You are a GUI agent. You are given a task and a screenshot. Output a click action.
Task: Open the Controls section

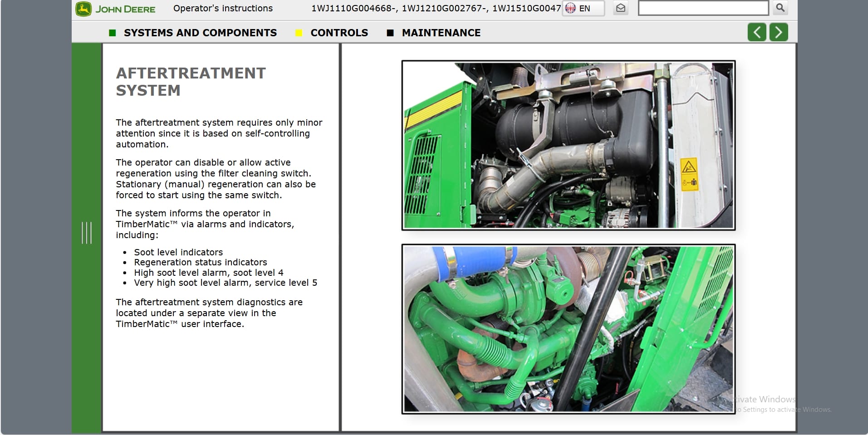(x=339, y=33)
